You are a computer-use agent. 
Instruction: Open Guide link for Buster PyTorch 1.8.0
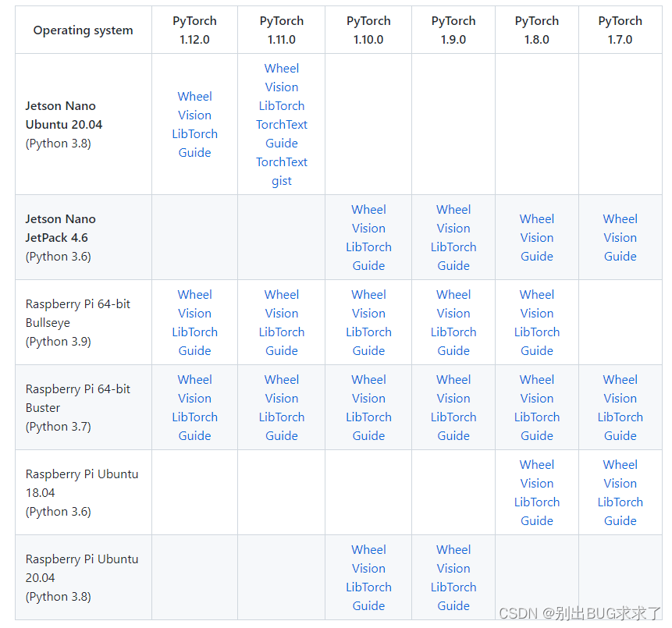point(537,436)
